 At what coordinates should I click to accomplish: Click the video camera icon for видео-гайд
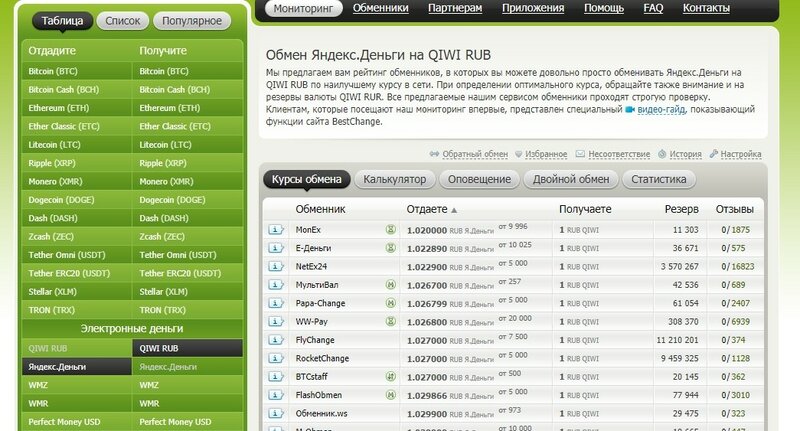631,112
